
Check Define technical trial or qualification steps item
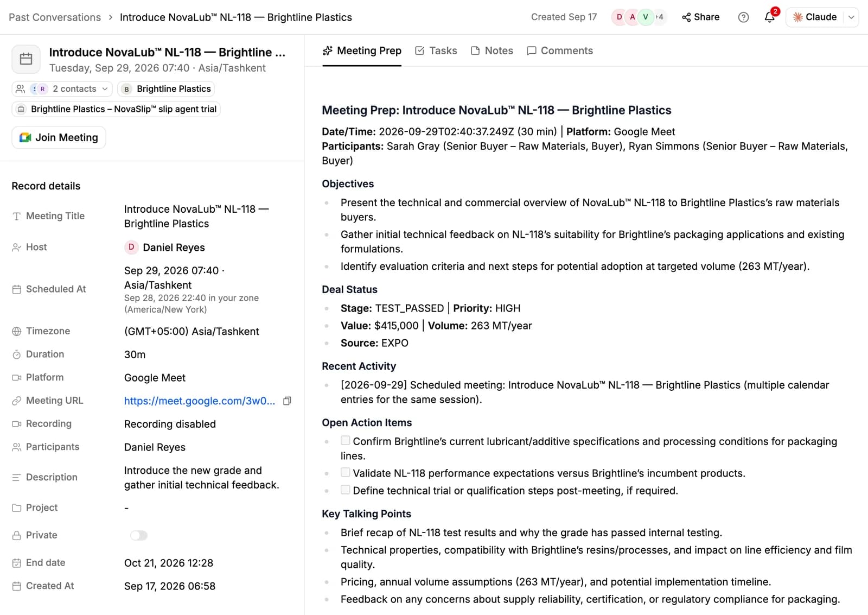pos(345,490)
